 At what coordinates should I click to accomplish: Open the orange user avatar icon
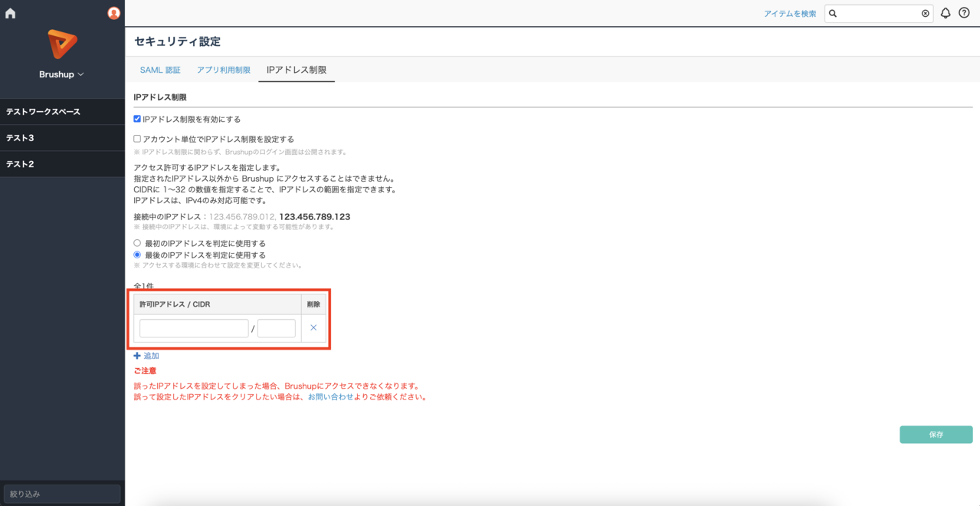click(x=113, y=12)
